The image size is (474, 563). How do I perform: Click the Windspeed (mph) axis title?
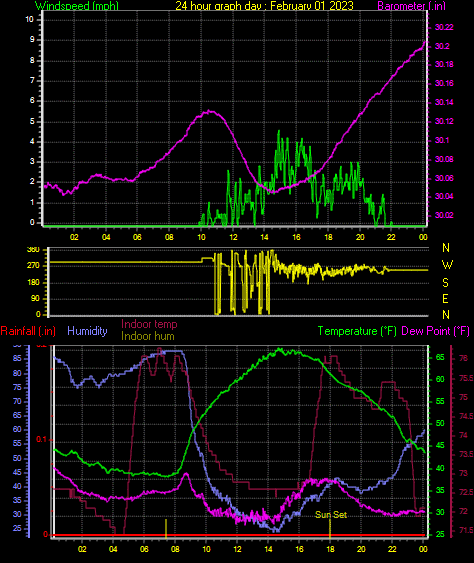point(77,5)
